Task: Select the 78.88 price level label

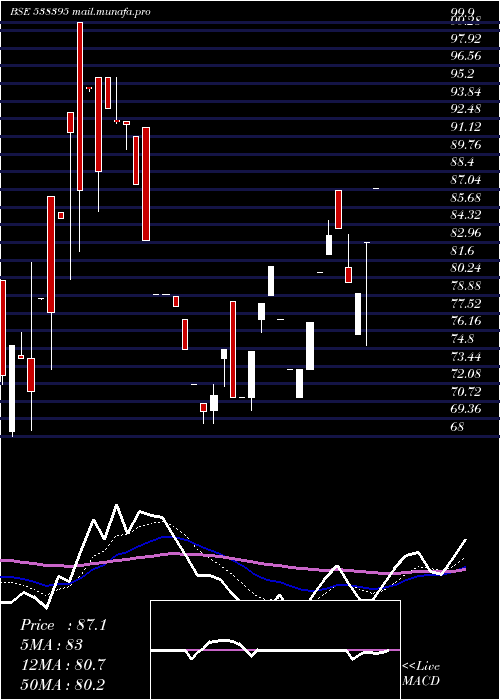Action: [x=466, y=286]
